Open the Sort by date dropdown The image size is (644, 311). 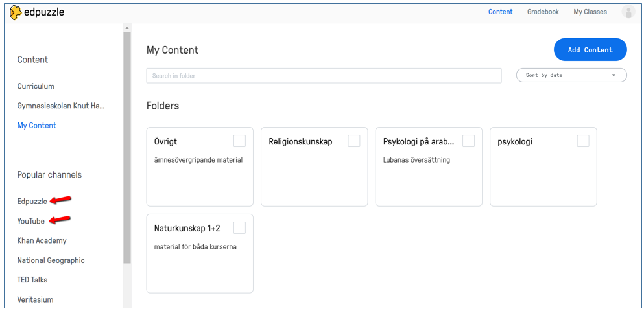tap(571, 75)
